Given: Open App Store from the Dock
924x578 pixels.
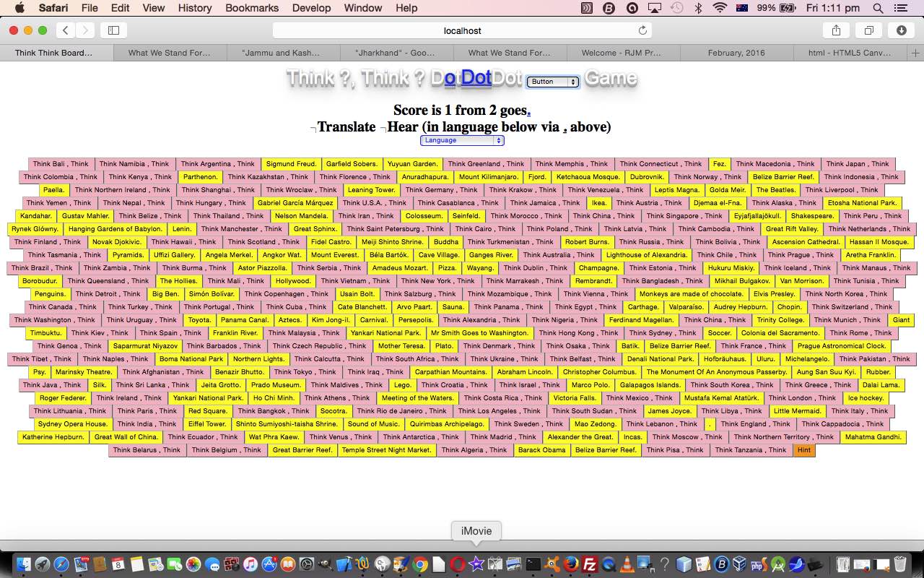Looking at the screenshot, I should 269,564.
